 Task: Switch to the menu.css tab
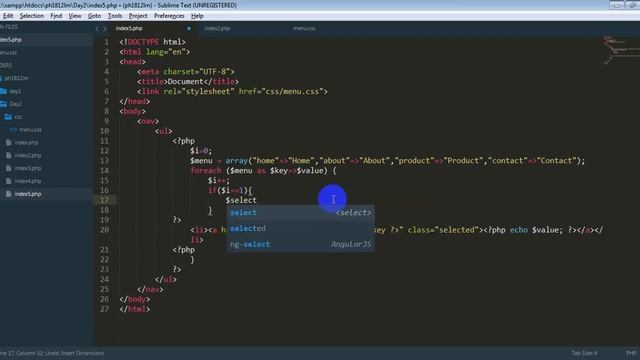click(304, 29)
